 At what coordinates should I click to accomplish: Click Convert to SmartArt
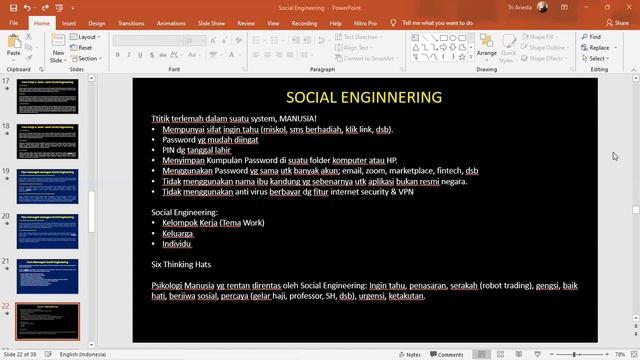coord(366,58)
